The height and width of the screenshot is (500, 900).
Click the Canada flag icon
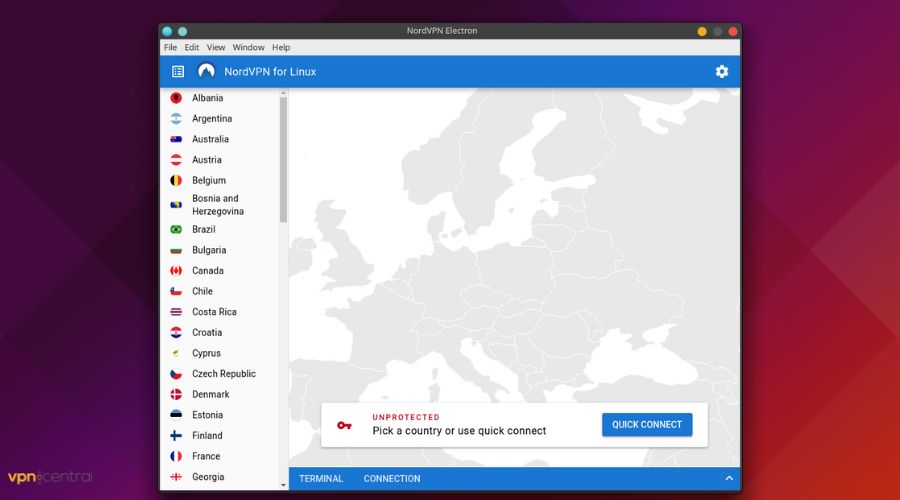coord(176,271)
